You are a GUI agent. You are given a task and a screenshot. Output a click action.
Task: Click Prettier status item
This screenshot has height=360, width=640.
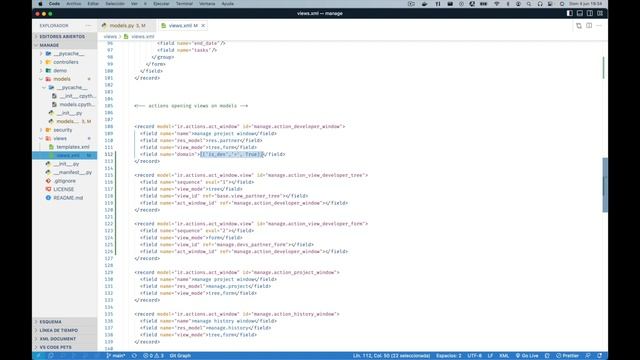click(567, 356)
